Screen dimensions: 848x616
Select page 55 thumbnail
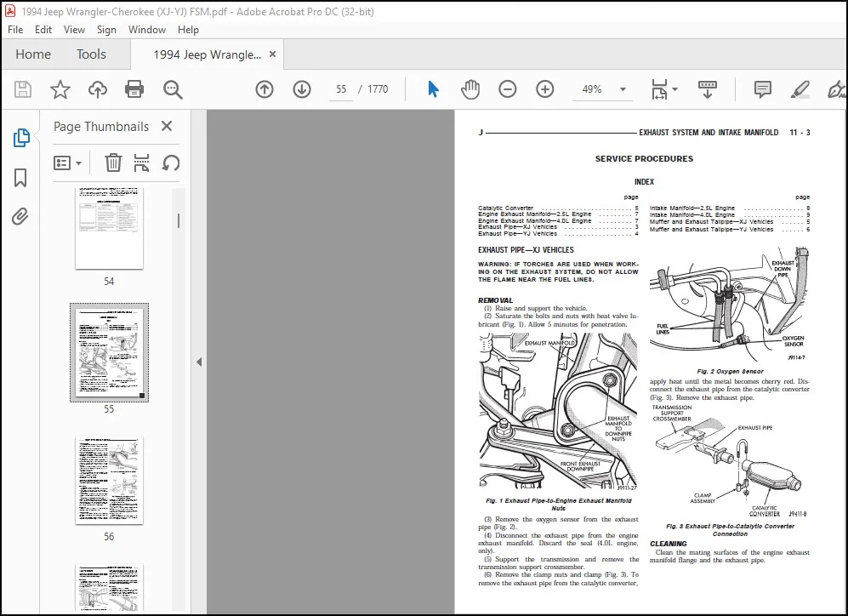click(x=109, y=352)
